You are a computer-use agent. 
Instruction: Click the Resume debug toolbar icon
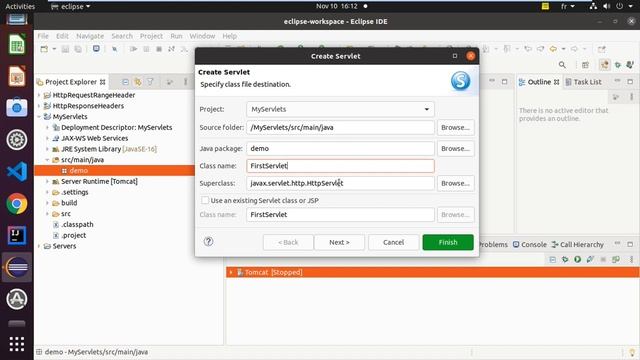(x=133, y=49)
